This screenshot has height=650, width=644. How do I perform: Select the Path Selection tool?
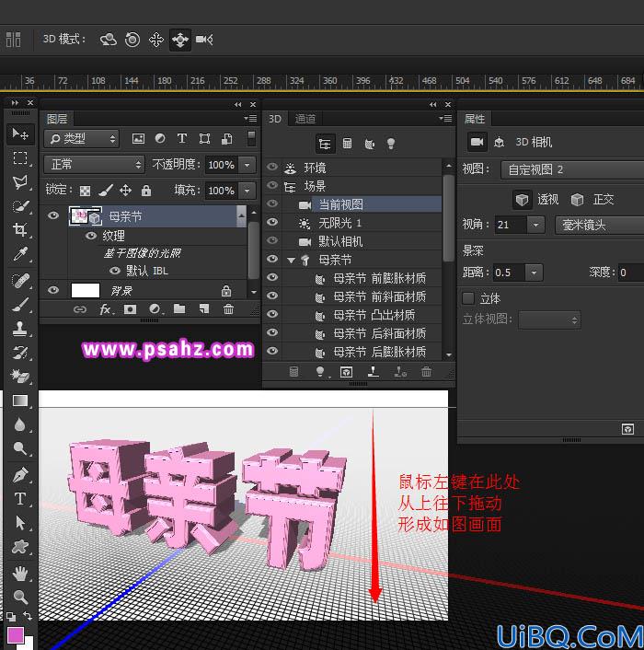[20, 523]
